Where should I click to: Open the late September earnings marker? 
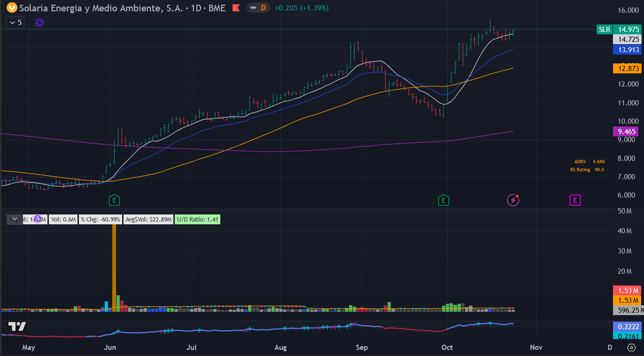(x=443, y=200)
